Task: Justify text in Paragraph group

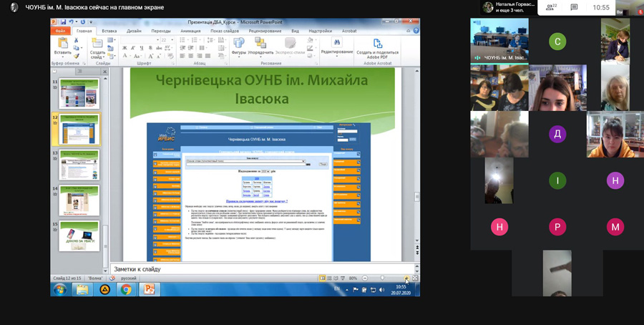Action: (x=208, y=56)
